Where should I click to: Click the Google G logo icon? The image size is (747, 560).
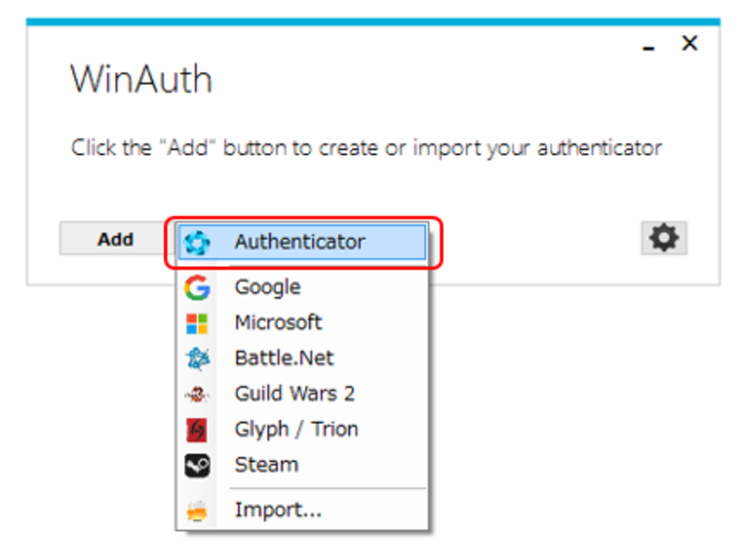pos(197,287)
